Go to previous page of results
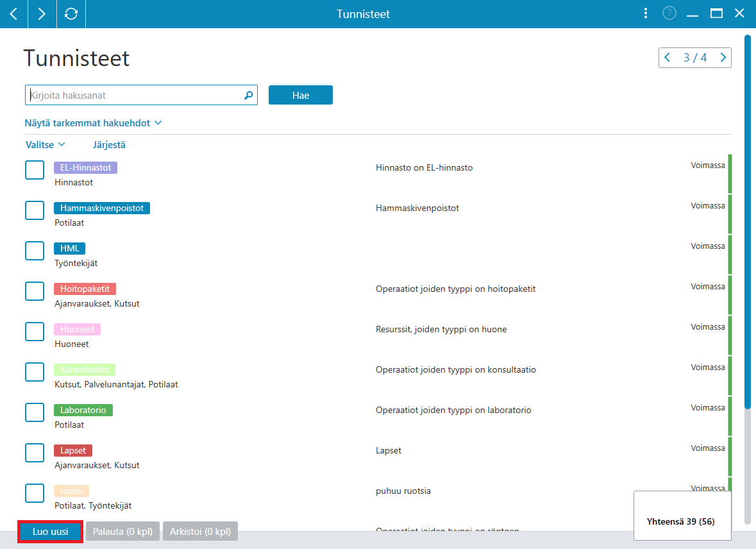This screenshot has width=756, height=549. (x=668, y=58)
